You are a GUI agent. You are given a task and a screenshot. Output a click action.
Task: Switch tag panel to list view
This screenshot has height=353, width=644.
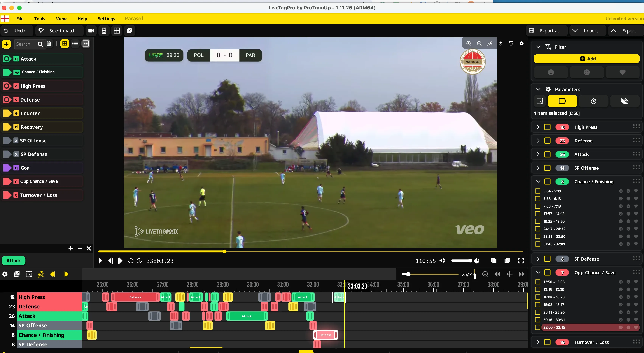coord(75,44)
